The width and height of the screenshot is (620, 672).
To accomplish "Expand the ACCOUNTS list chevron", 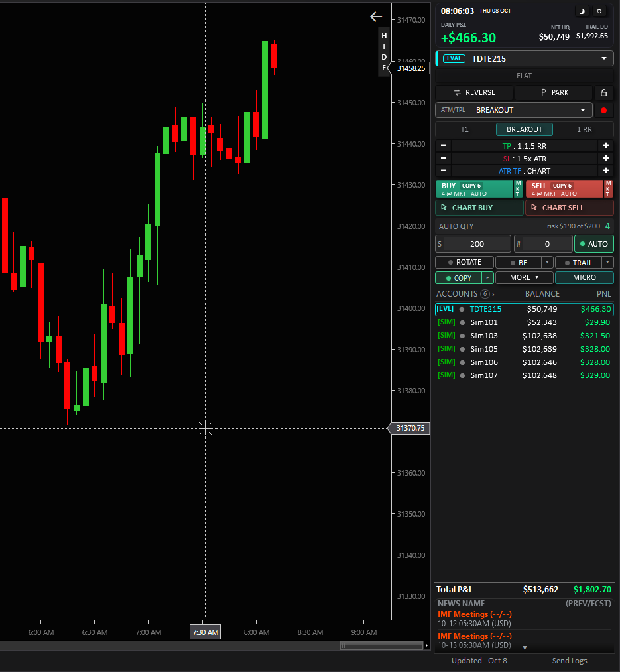I will 493,295.
